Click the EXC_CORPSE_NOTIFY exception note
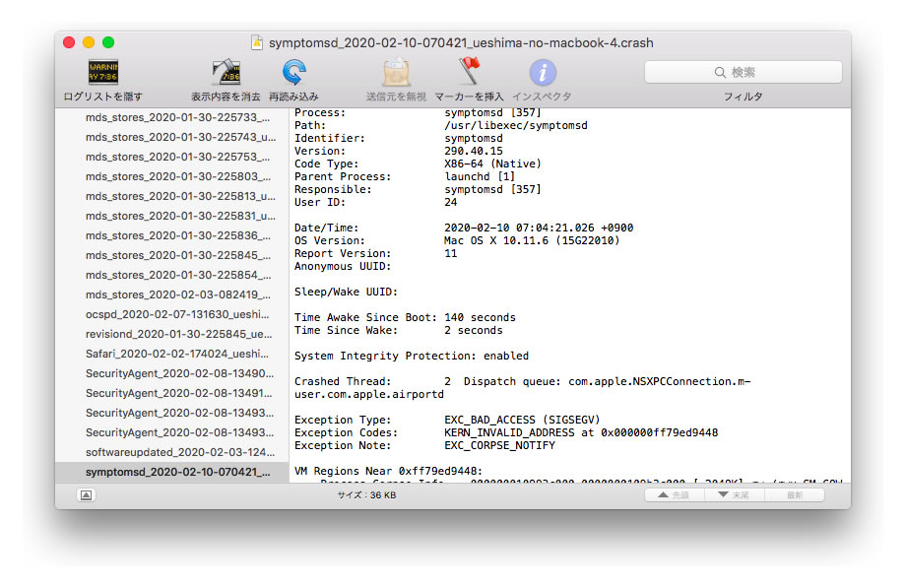Viewport: 906px width, 588px height. tap(499, 445)
